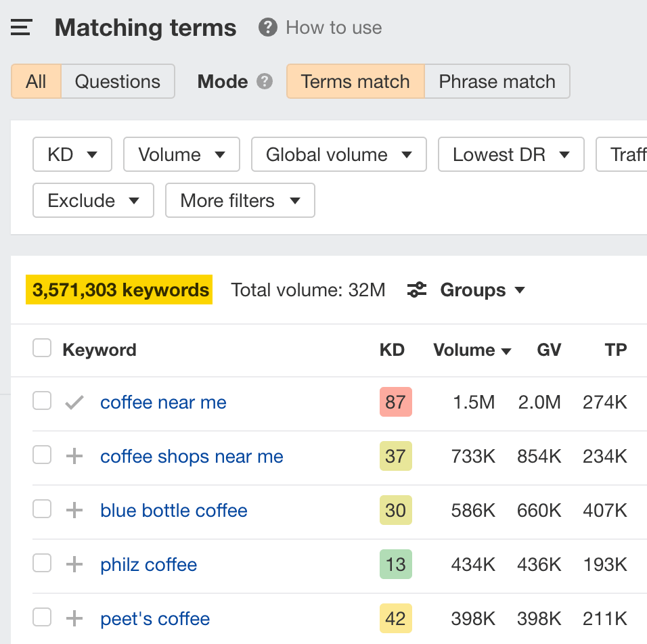Click the Groups settings sliders icon
The height and width of the screenshot is (644, 647).
[x=417, y=290]
